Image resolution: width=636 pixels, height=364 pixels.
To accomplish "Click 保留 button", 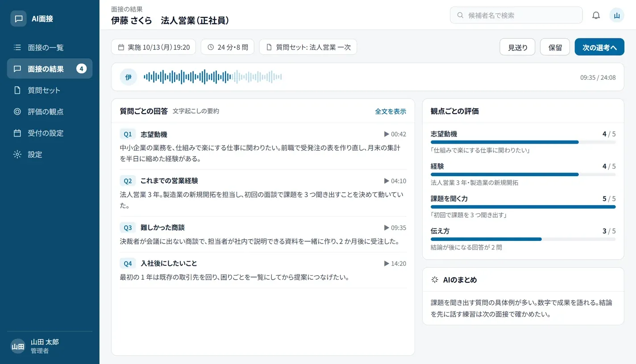I will tap(555, 47).
